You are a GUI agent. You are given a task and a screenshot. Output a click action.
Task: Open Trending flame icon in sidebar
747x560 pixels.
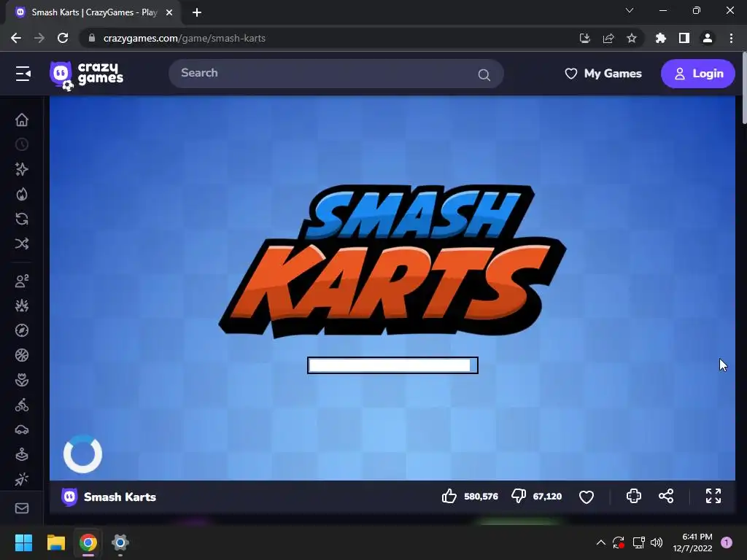22,194
